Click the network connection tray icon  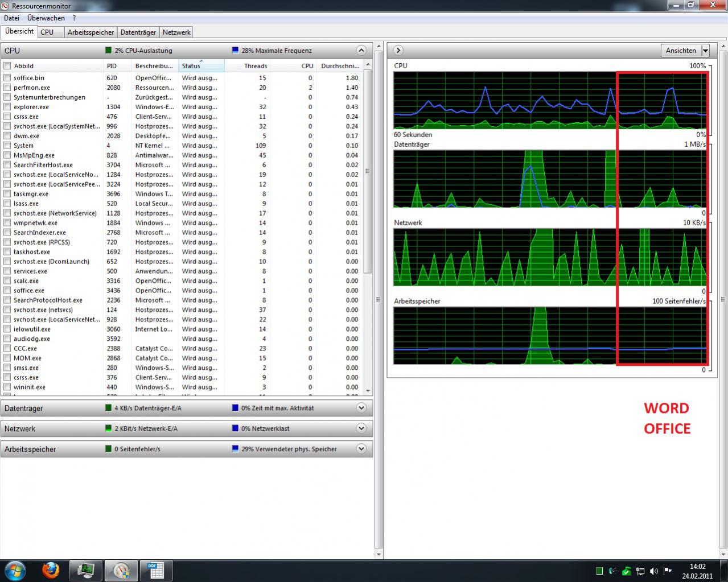pos(640,571)
